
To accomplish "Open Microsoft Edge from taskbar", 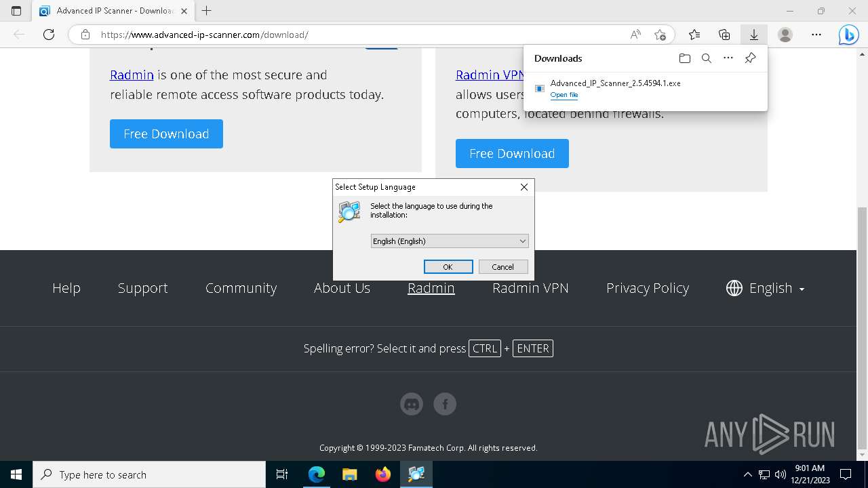I will tap(317, 474).
